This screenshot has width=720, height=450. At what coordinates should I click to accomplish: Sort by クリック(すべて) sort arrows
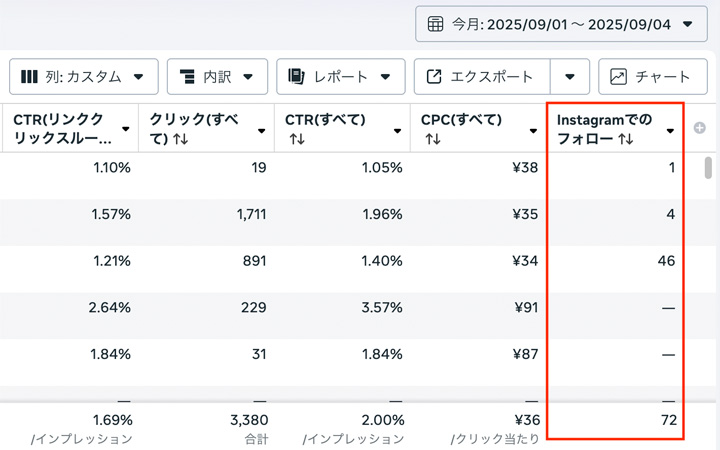pyautogui.click(x=180, y=139)
